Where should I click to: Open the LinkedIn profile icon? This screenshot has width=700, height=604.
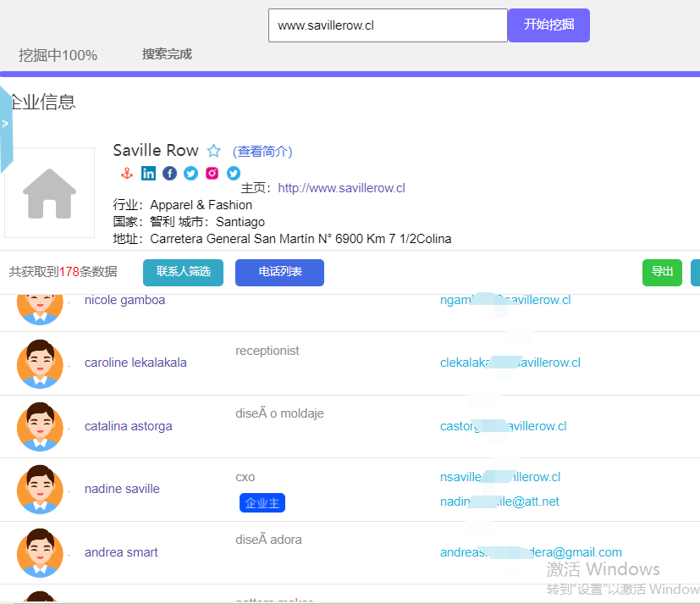148,173
